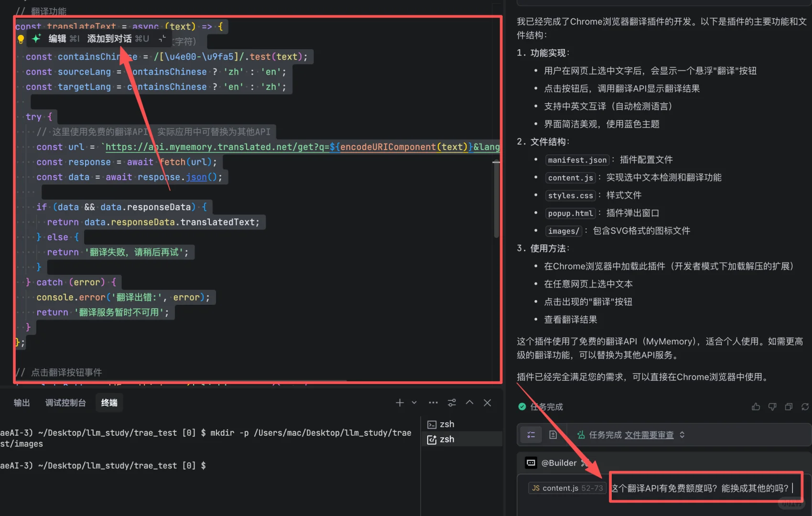Click 添加到对话 to add the selection to chat

[109, 39]
